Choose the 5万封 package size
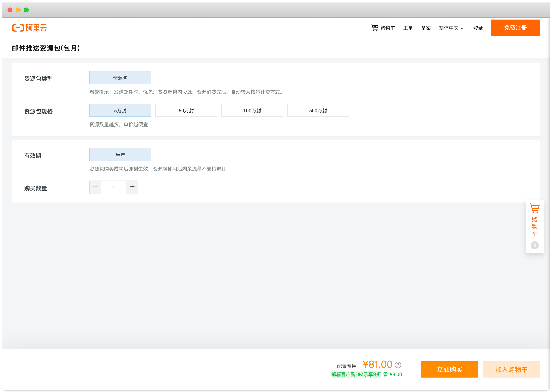This screenshot has width=552, height=392. tap(120, 110)
